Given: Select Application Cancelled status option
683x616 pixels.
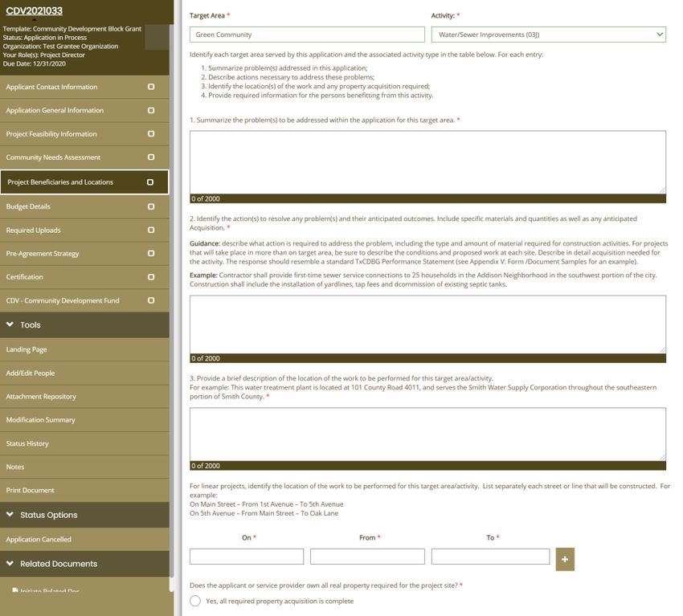Looking at the screenshot, I should (39, 540).
